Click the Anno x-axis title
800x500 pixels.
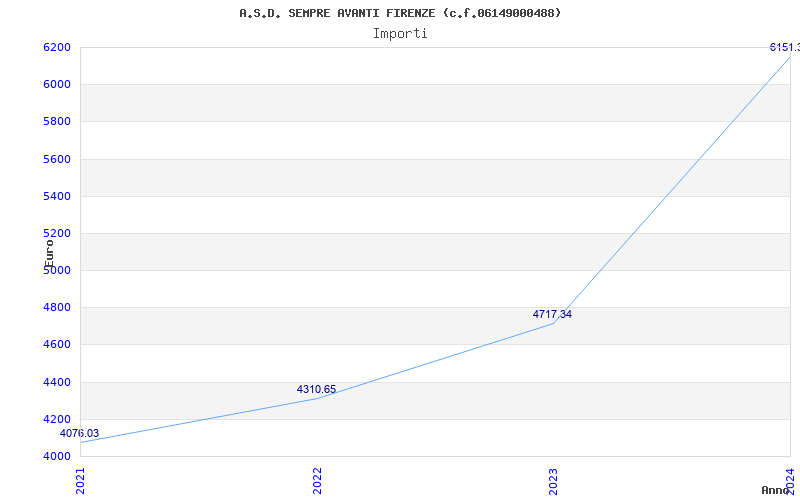[x=774, y=490]
